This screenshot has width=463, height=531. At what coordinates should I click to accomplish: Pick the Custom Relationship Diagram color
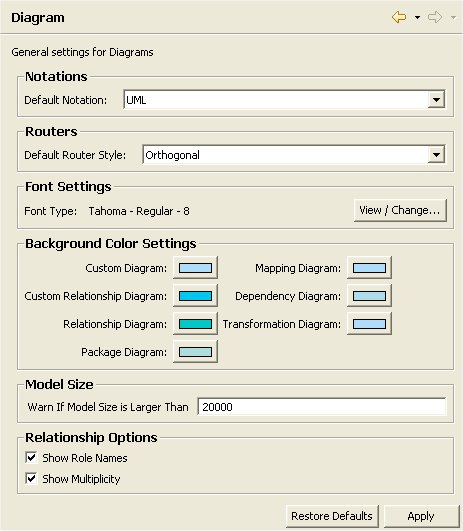pos(195,296)
